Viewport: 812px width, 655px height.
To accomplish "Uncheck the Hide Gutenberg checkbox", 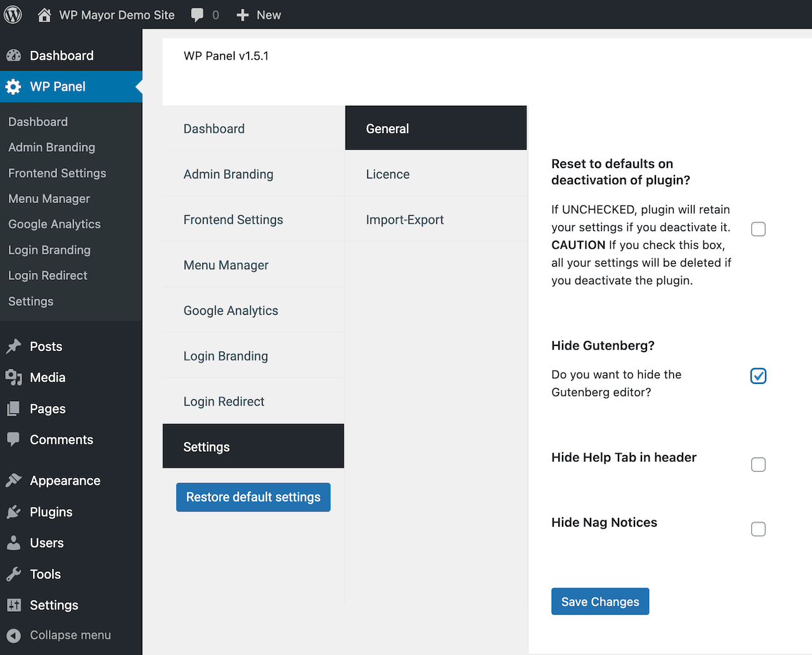I will tap(758, 376).
